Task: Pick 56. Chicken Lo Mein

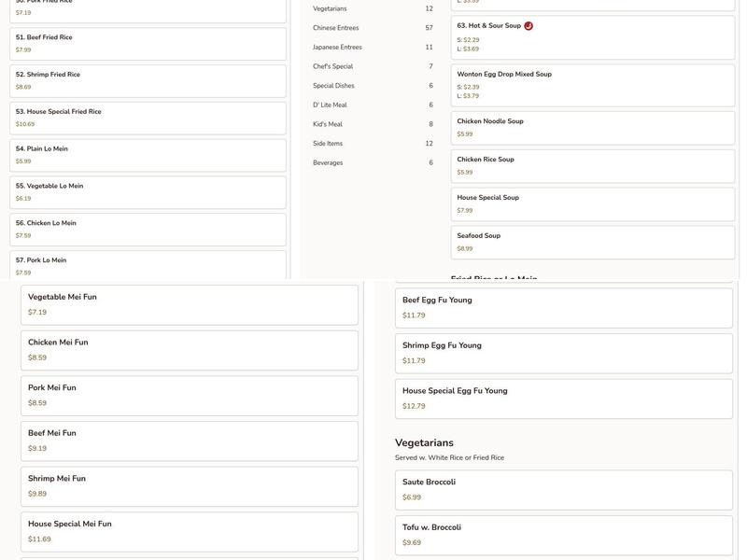Action: click(x=148, y=229)
